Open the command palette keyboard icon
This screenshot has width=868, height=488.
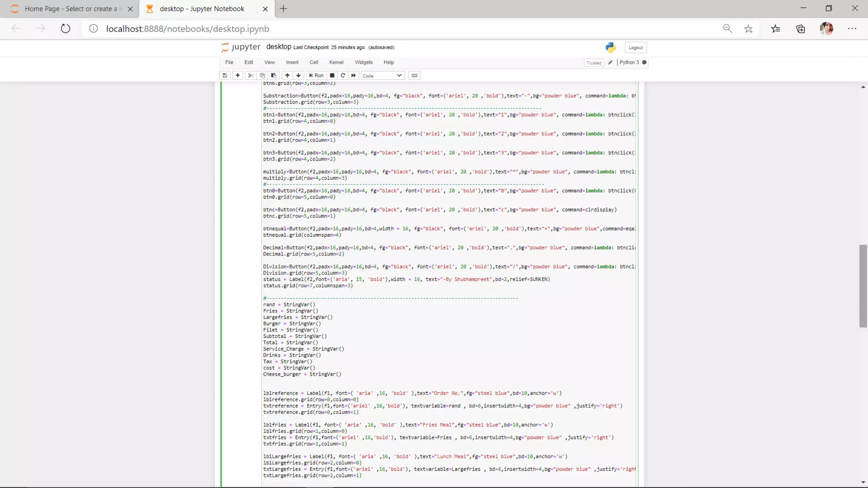415,75
